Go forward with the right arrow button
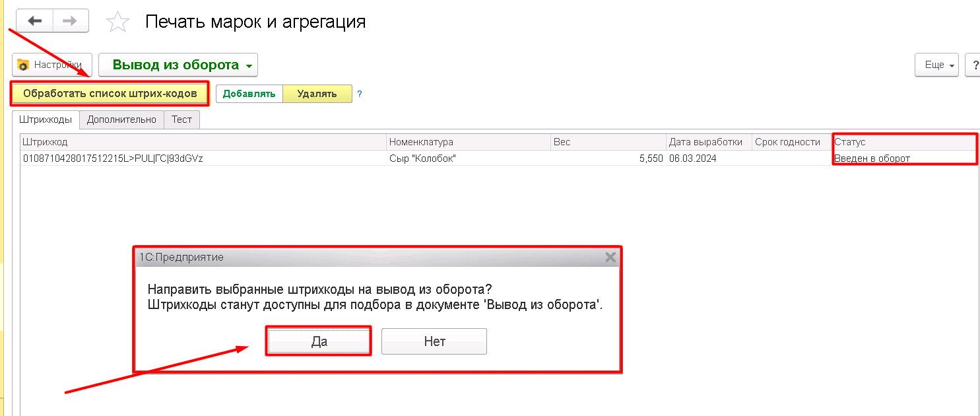Viewport: 980px width, 416px height. point(71,21)
